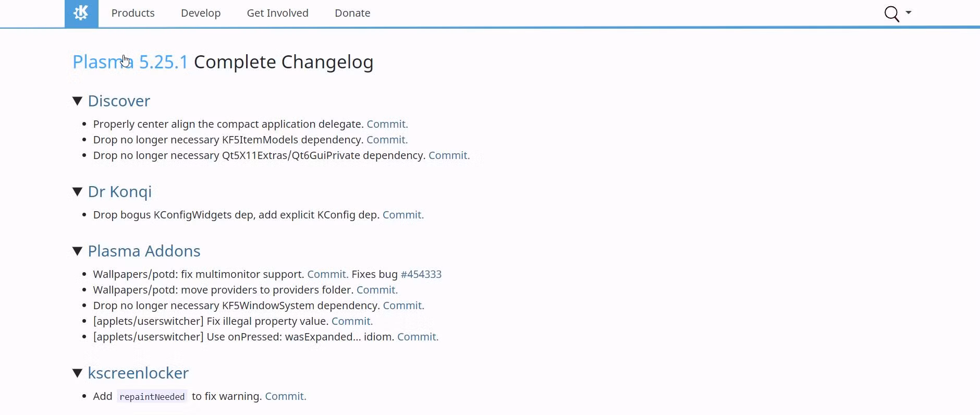980x415 pixels.
Task: Collapse the kscreenlocker section triangle
Action: [78, 373]
